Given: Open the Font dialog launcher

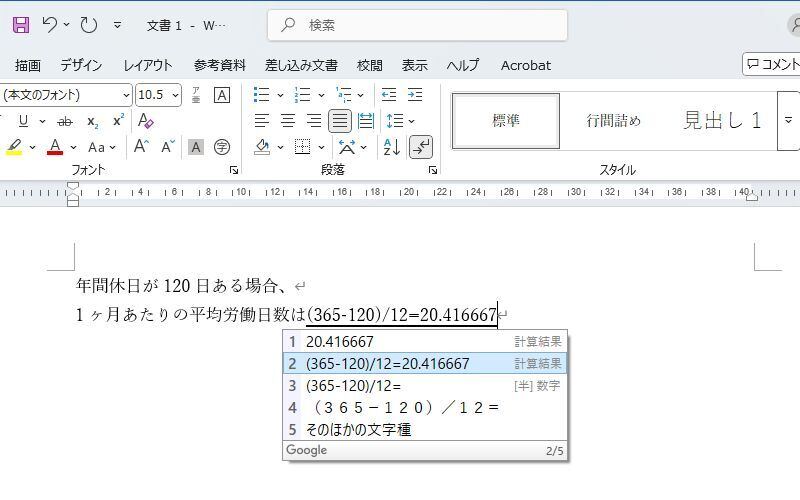Looking at the screenshot, I should pyautogui.click(x=234, y=170).
